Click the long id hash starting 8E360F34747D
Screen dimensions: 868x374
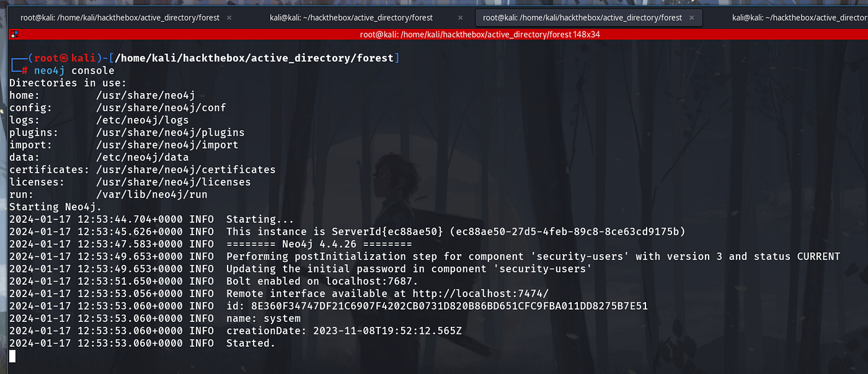449,306
